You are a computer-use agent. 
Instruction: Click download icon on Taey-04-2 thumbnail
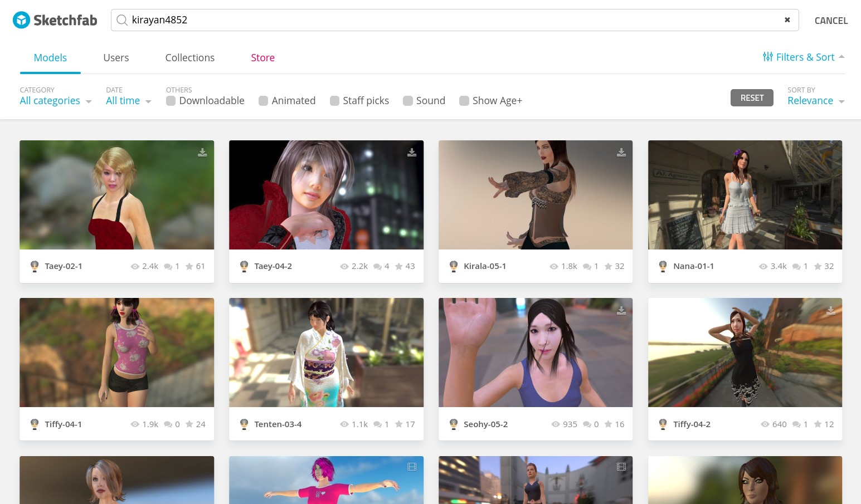coord(412,152)
